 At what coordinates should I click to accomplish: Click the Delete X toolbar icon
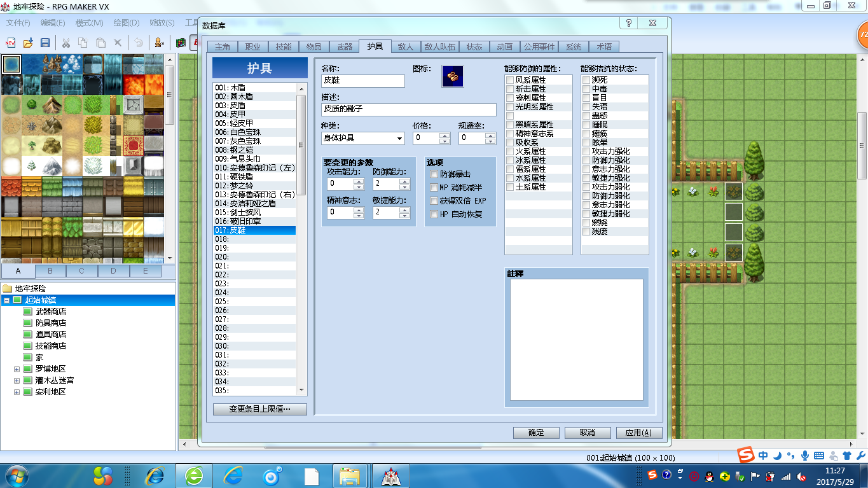point(118,43)
